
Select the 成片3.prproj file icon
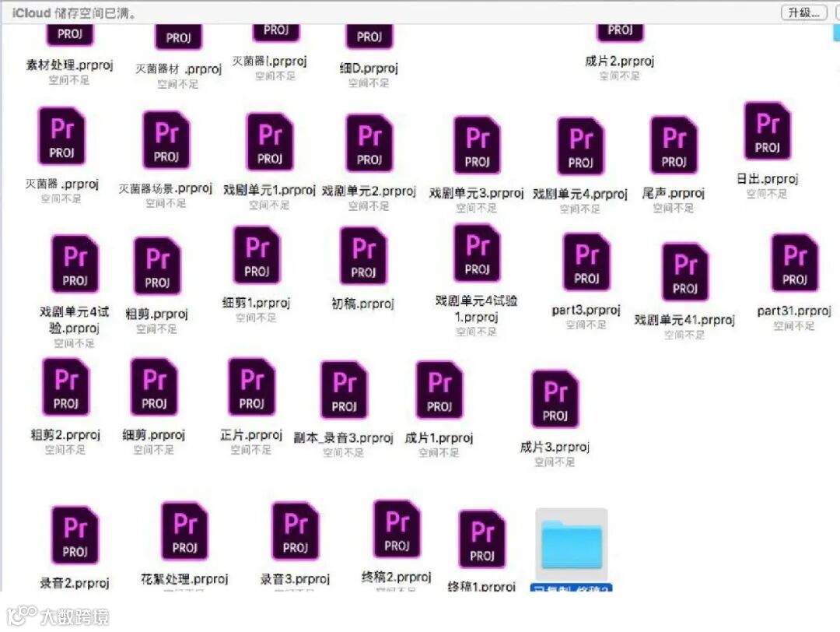pos(555,399)
